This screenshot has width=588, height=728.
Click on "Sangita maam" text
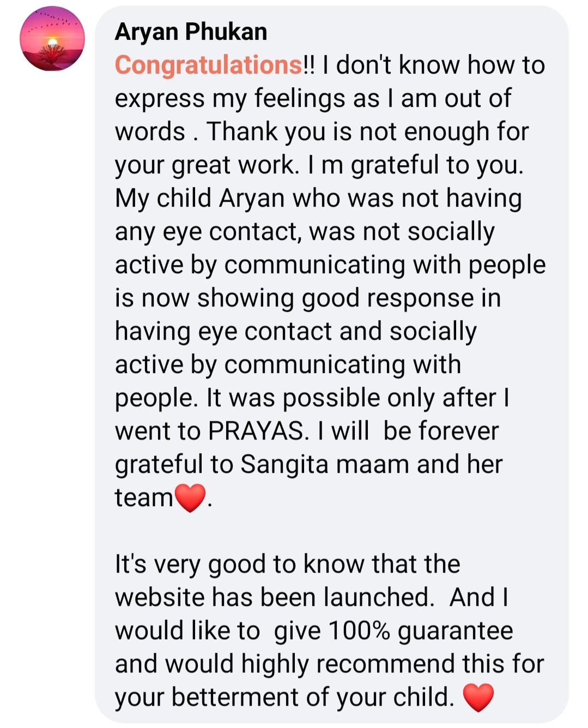(325, 465)
